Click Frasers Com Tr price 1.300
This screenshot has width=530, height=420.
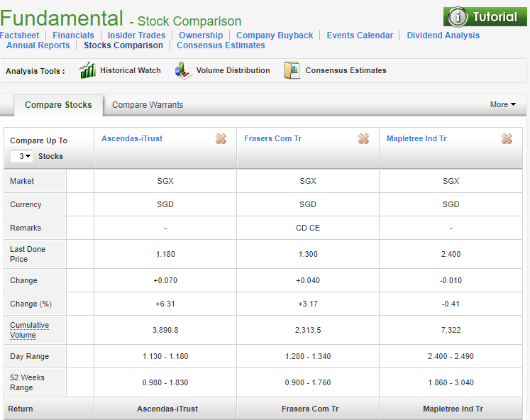coord(308,254)
